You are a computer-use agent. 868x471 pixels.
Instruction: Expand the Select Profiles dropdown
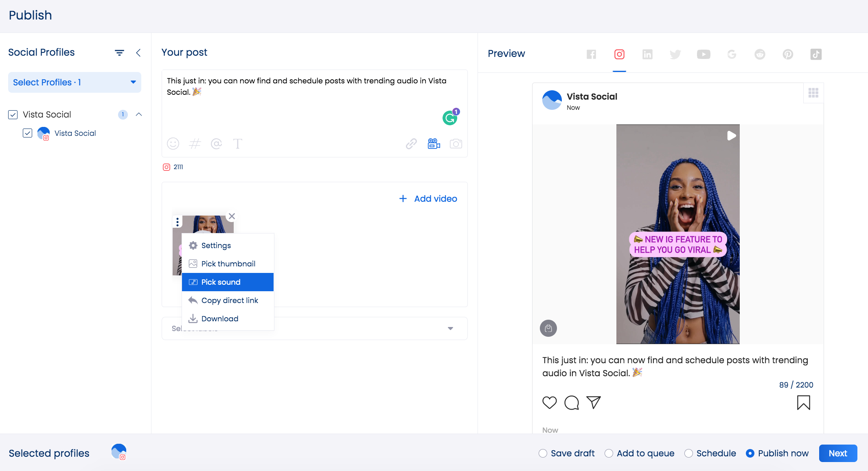(x=75, y=82)
